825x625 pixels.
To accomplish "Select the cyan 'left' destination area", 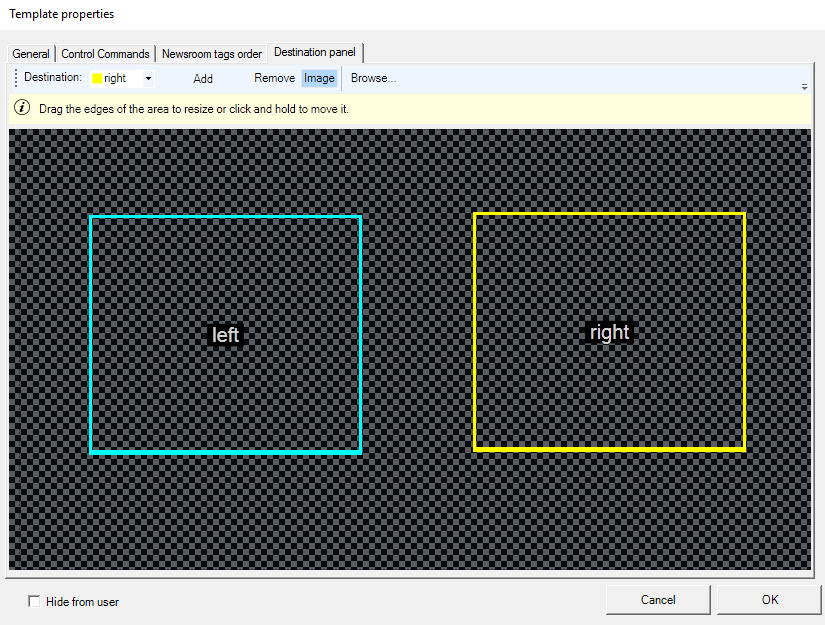I will coord(225,335).
